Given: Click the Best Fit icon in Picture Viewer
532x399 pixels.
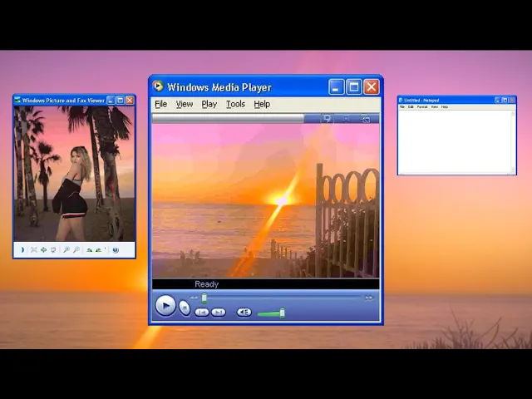Looking at the screenshot, I should (33, 249).
